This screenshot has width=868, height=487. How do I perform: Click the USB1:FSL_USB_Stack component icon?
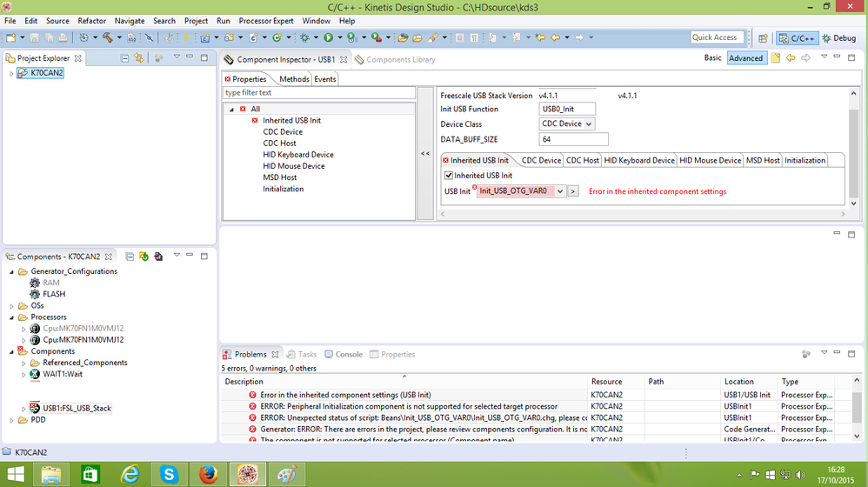34,408
